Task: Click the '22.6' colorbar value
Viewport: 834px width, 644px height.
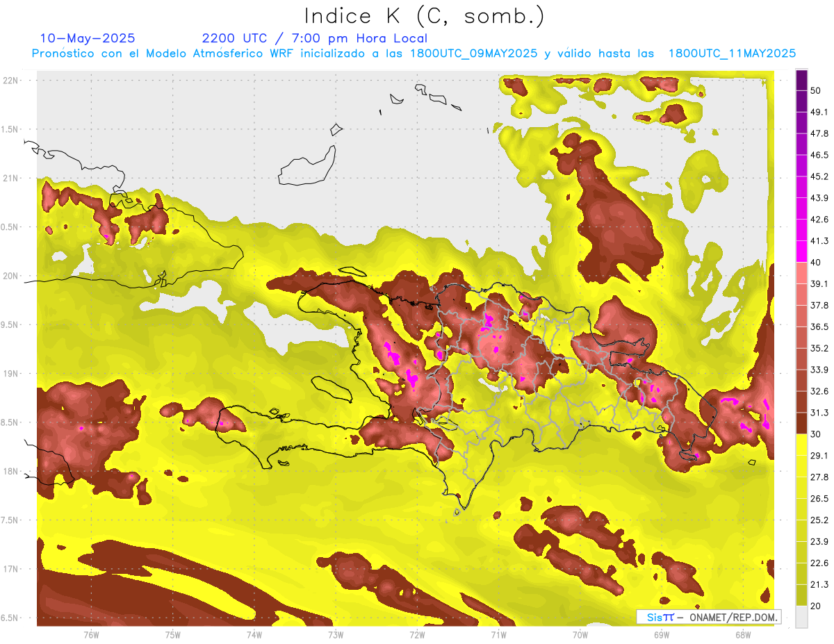Action: coord(819,563)
